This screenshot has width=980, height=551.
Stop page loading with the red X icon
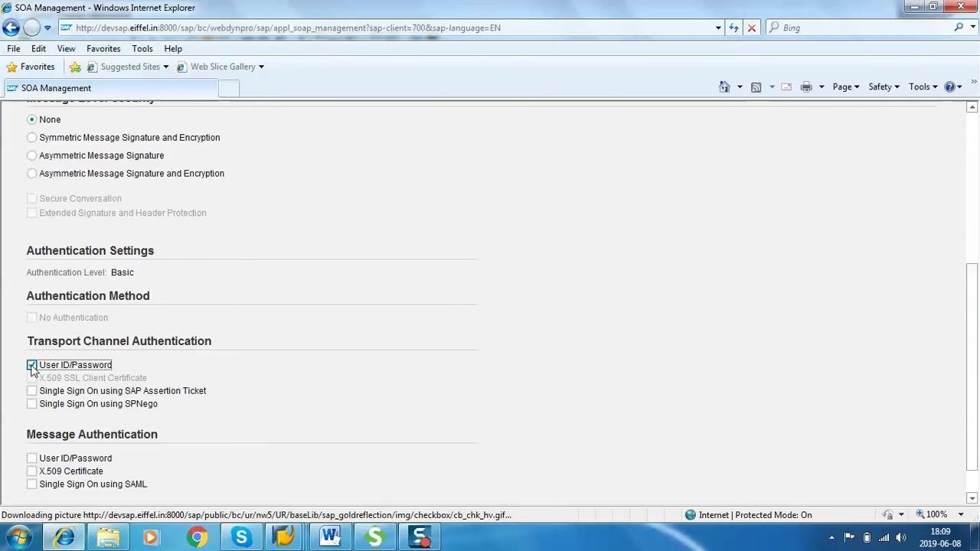tap(751, 28)
